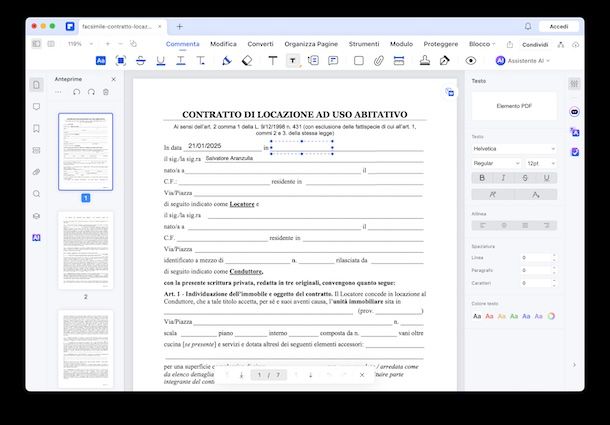This screenshot has width=610, height=425.
Task: Open the stamp tool
Action: pyautogui.click(x=425, y=60)
